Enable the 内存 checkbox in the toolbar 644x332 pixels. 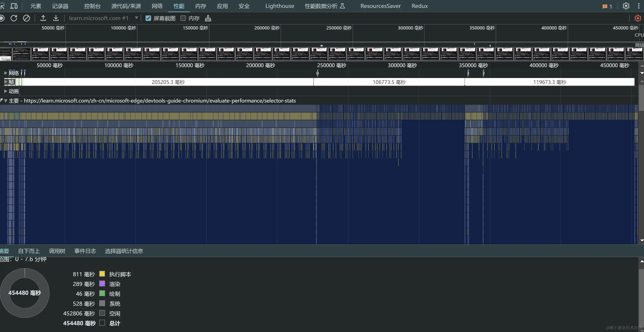tap(183, 18)
